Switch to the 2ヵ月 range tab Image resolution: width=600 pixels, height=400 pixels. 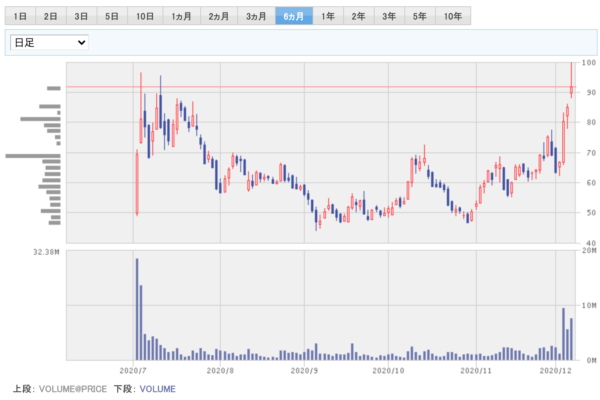(219, 16)
